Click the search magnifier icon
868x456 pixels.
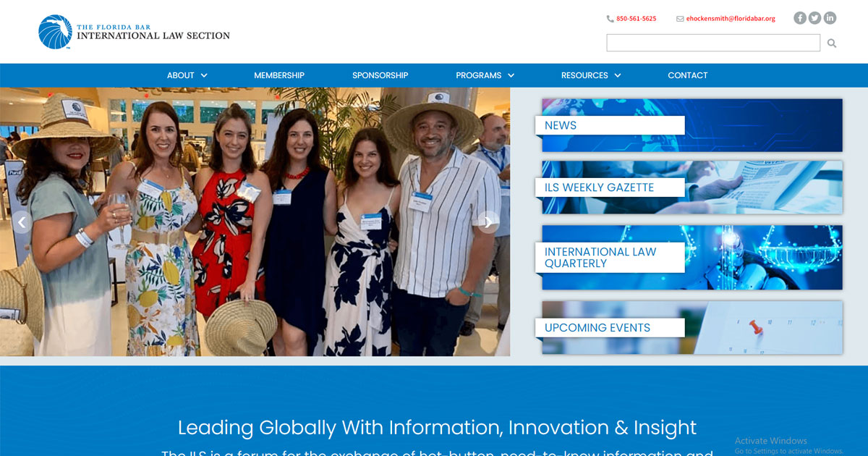(x=832, y=43)
